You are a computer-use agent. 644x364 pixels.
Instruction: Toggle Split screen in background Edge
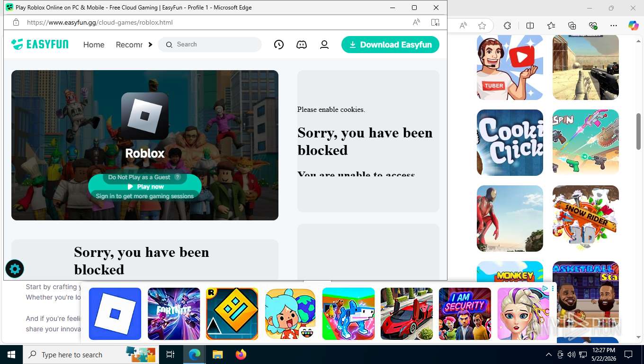pos(530,26)
